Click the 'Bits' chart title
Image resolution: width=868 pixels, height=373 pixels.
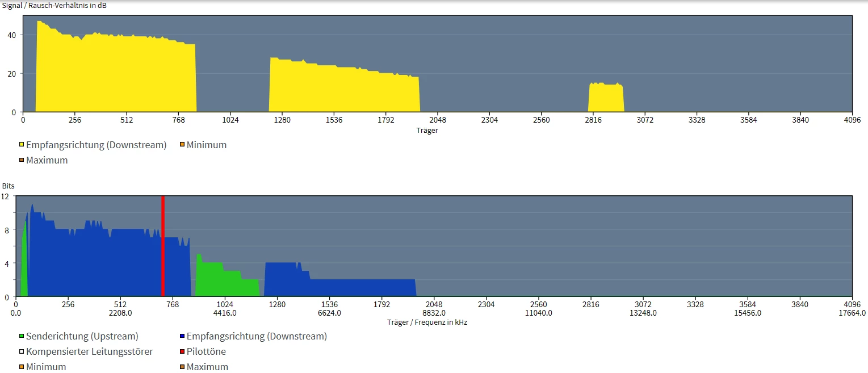(8, 186)
